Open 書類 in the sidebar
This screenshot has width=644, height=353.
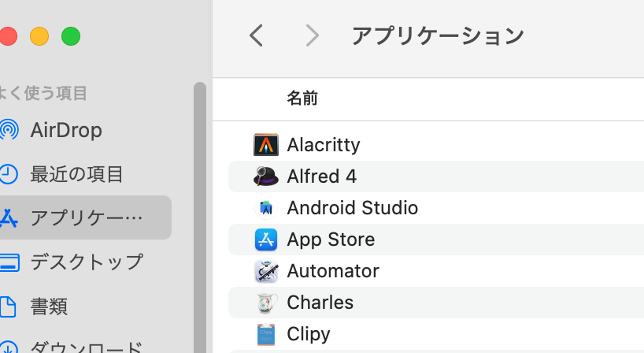[x=49, y=307]
